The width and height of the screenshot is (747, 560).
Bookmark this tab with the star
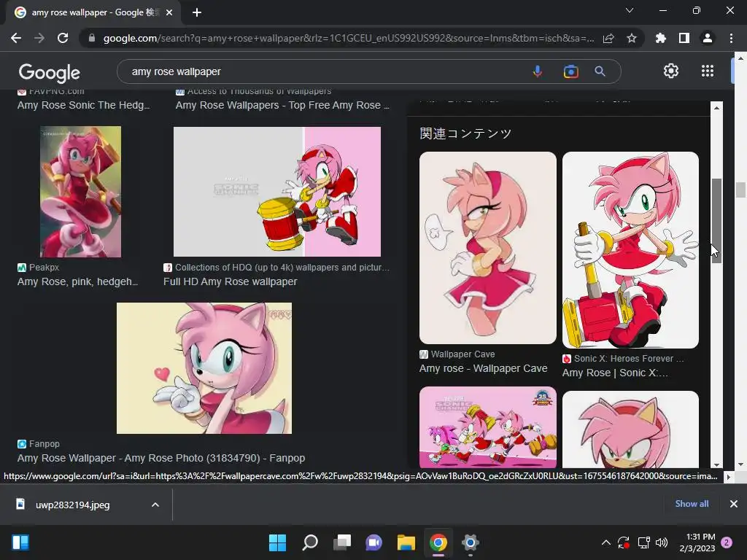(x=632, y=38)
